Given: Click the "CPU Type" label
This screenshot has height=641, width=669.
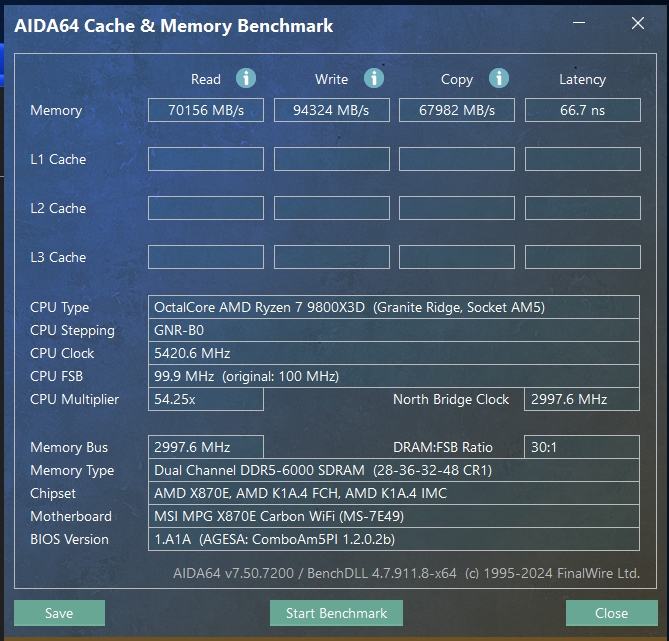Looking at the screenshot, I should click(59, 308).
